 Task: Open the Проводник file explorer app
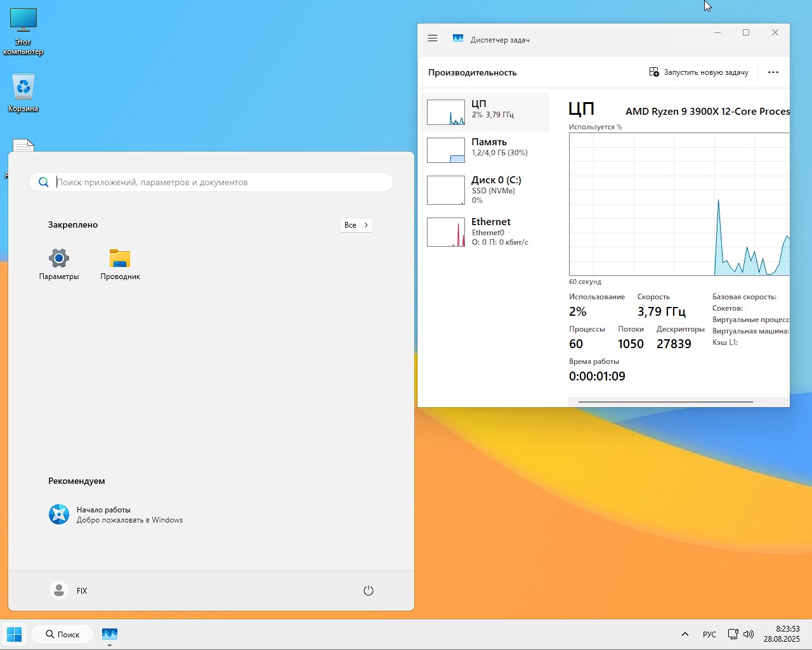click(120, 264)
